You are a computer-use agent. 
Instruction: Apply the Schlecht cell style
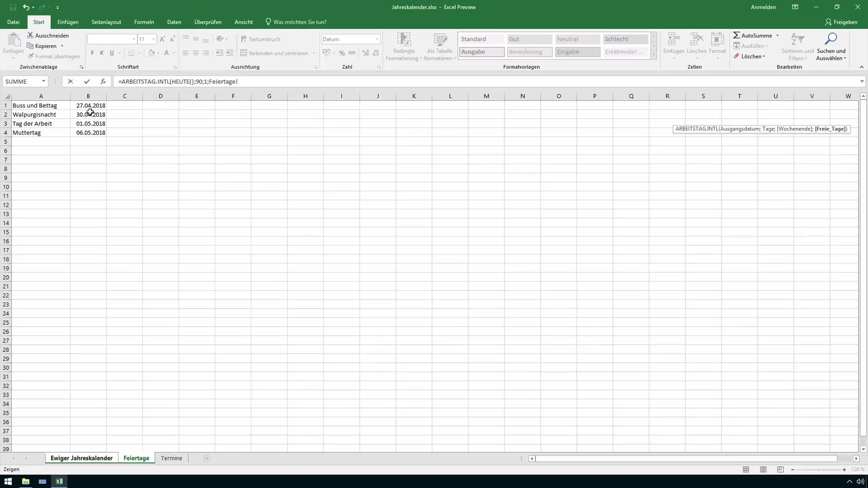(625, 39)
